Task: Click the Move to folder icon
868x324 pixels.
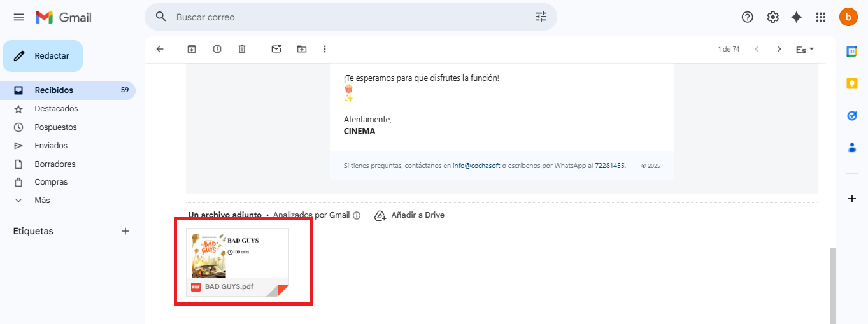Action: [302, 49]
